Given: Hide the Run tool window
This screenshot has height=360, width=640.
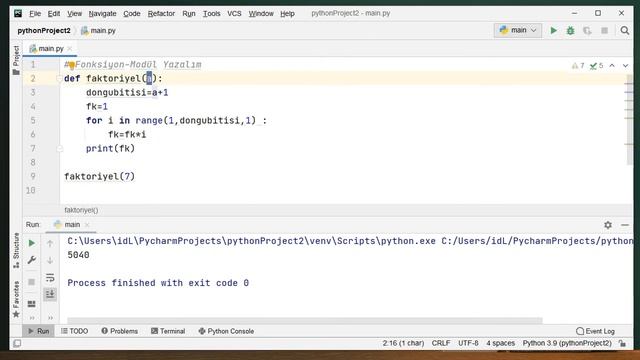Looking at the screenshot, I should (624, 225).
